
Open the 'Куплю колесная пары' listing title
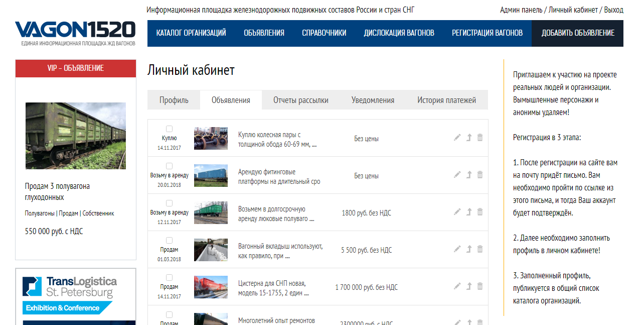click(277, 140)
